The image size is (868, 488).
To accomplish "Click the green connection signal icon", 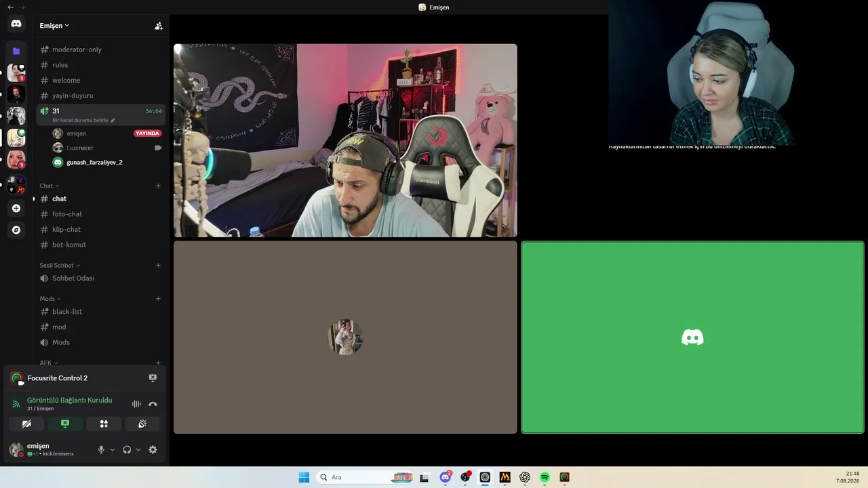I will (x=16, y=404).
